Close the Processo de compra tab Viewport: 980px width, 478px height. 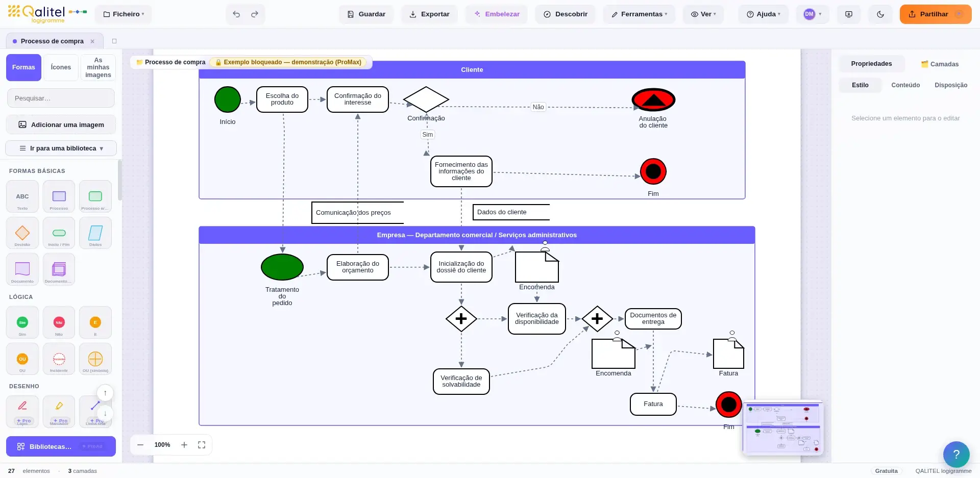click(92, 41)
